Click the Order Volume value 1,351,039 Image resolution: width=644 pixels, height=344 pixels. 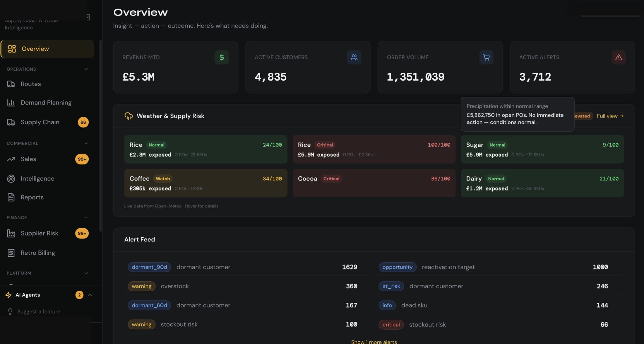click(x=416, y=77)
